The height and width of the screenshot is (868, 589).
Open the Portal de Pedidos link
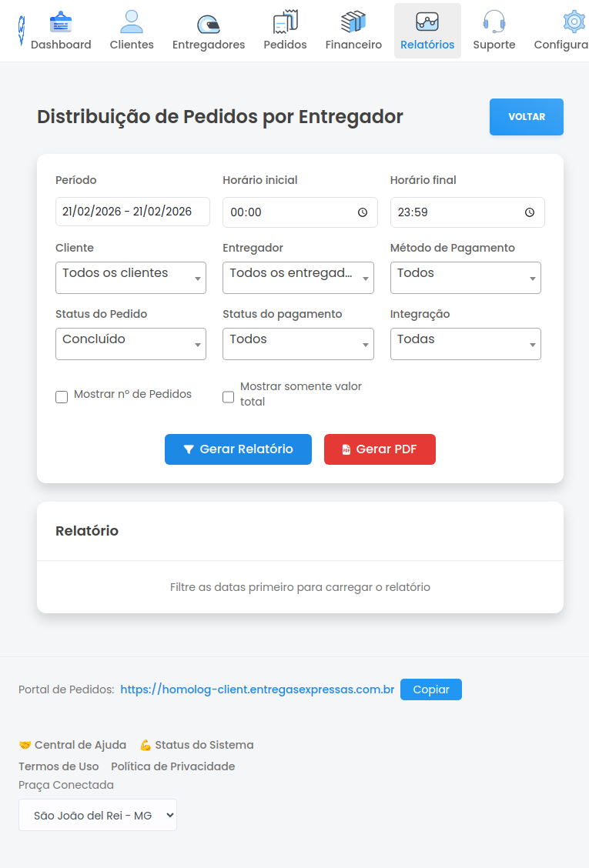(257, 689)
